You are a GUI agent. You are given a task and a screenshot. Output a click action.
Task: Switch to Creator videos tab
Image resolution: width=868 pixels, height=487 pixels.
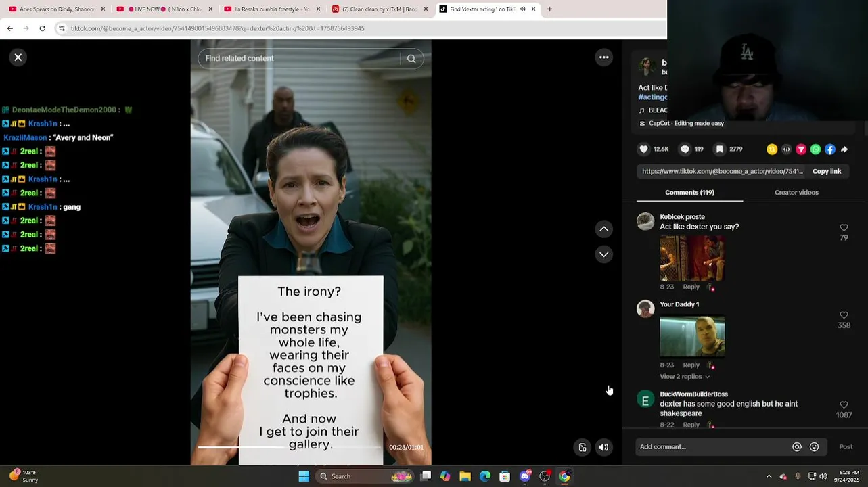coord(796,193)
